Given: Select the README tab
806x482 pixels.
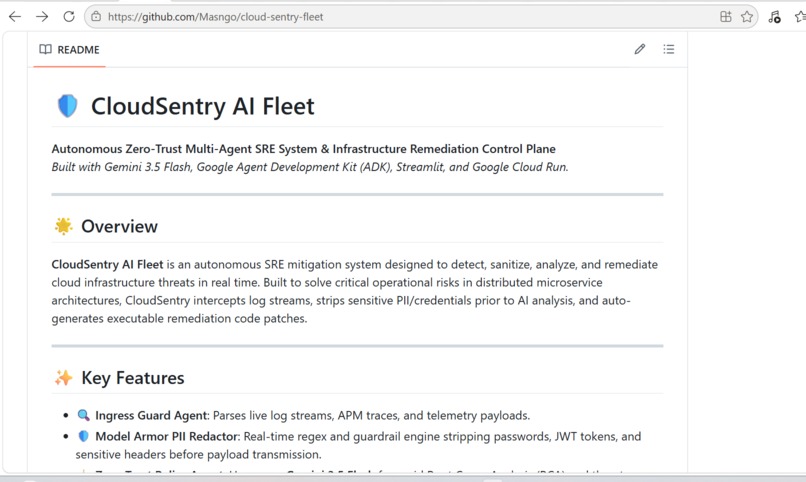Looking at the screenshot, I should pos(69,49).
